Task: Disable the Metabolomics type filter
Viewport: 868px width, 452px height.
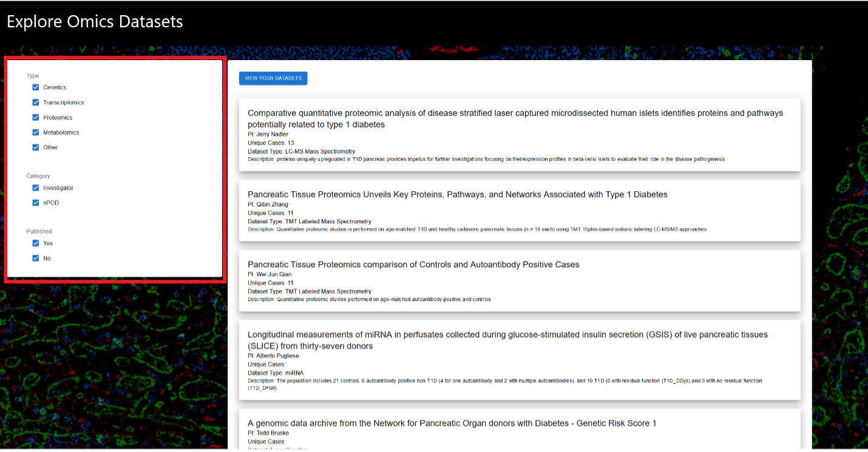Action: [36, 132]
